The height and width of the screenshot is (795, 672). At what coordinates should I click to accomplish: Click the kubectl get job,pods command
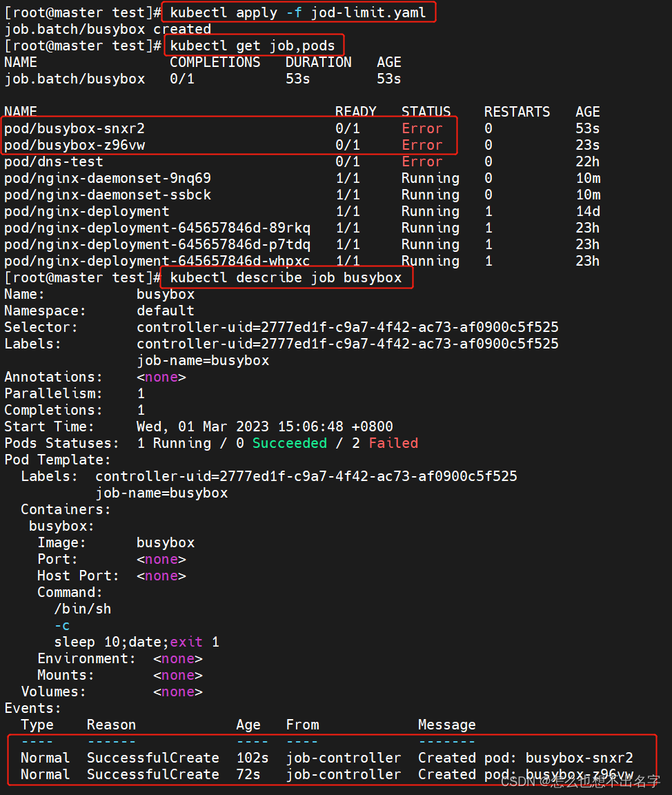252,46
